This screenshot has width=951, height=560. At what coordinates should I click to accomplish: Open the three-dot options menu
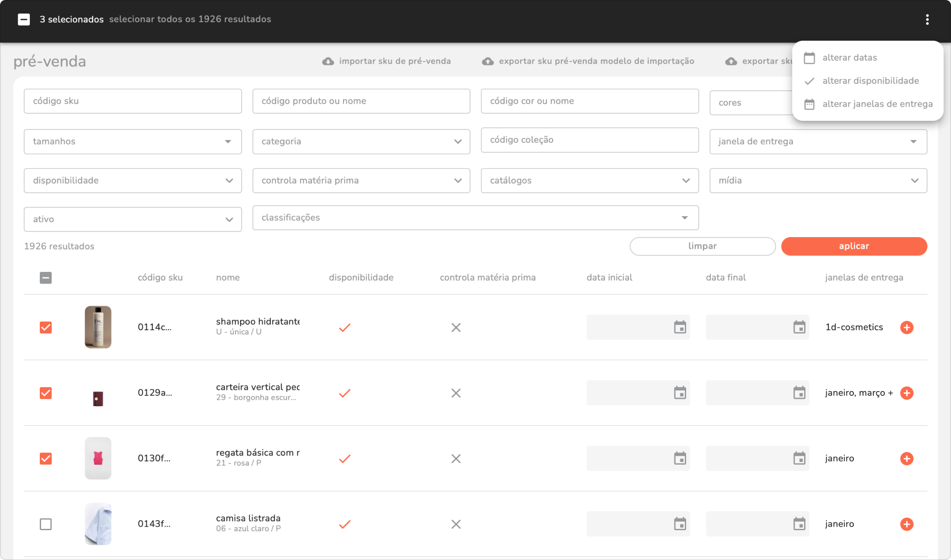(x=927, y=19)
